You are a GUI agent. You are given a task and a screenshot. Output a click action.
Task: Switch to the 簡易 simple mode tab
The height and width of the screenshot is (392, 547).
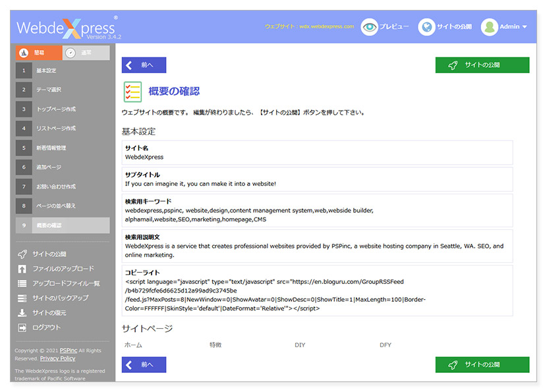[39, 53]
